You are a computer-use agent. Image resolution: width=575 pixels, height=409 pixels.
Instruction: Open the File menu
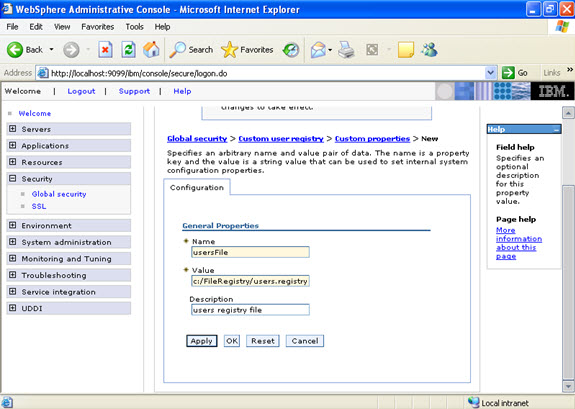12,27
